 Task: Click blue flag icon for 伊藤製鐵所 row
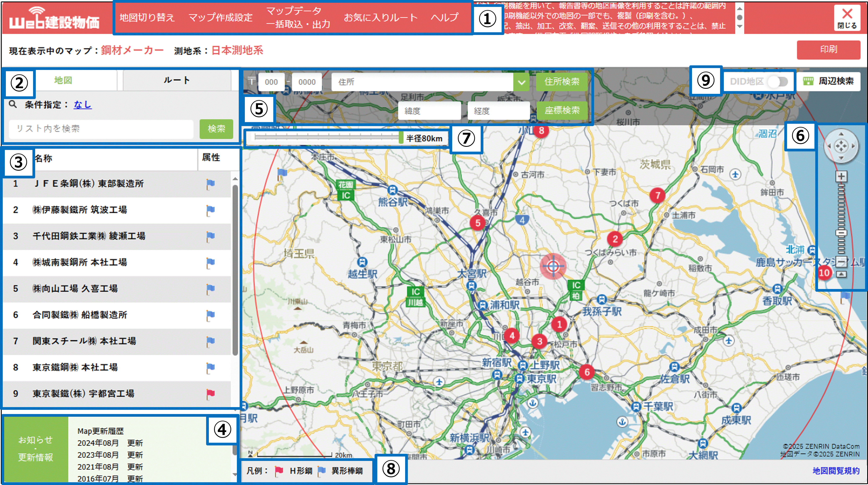pos(210,210)
